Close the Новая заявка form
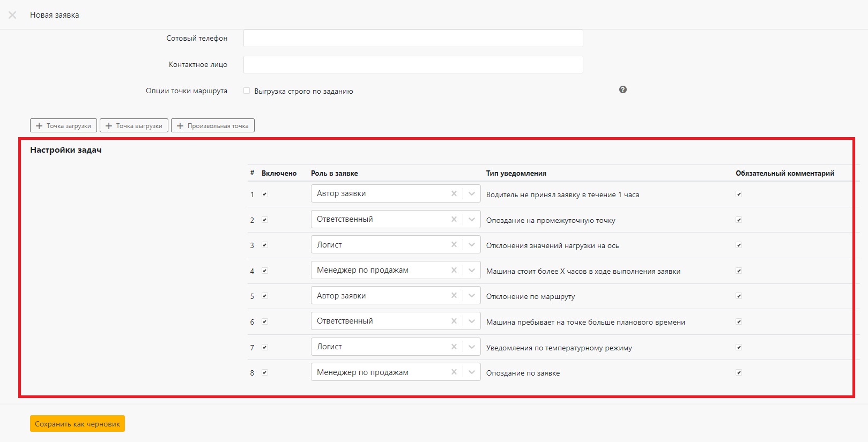Image resolution: width=868 pixels, height=442 pixels. tap(12, 15)
